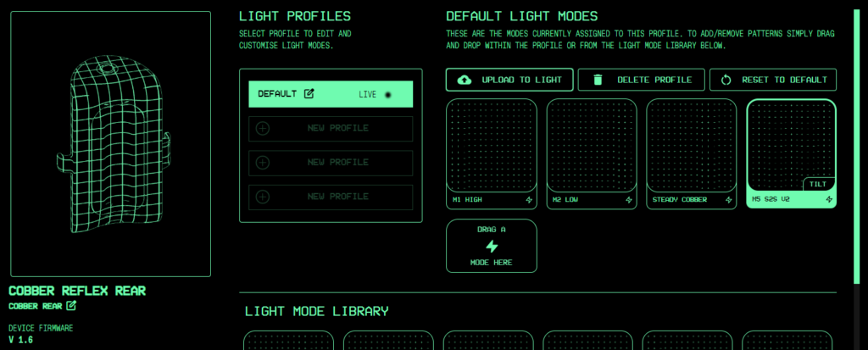Click the plus icon on first New Profile
The image size is (868, 350).
pyautogui.click(x=263, y=128)
